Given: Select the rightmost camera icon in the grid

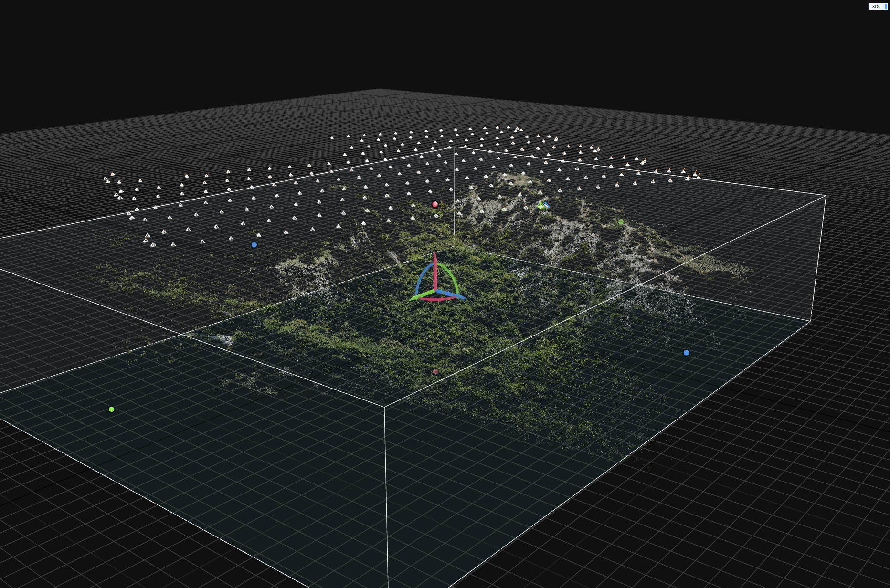Looking at the screenshot, I should (x=699, y=177).
